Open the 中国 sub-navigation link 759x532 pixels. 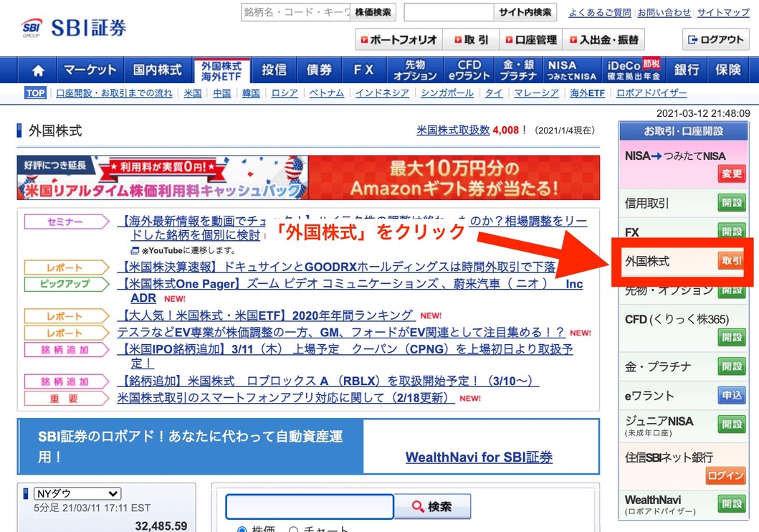[x=221, y=93]
